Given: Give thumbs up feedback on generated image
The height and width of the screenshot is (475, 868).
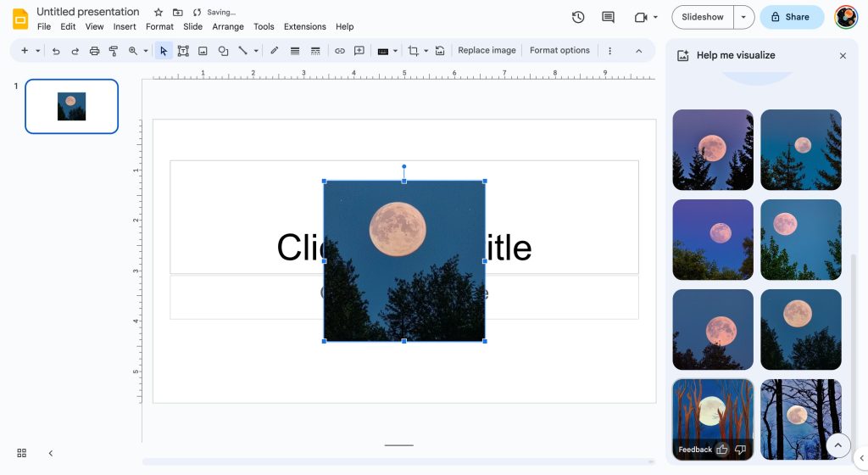Looking at the screenshot, I should [x=722, y=450].
